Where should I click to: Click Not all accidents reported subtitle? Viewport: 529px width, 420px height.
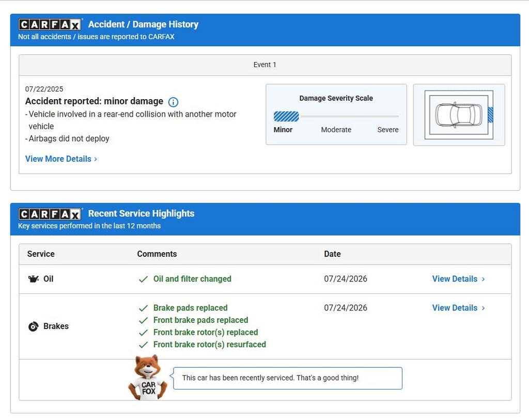click(x=96, y=37)
